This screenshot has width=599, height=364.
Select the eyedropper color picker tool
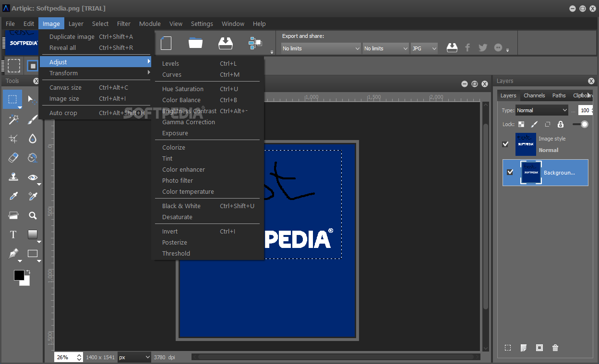[13, 196]
